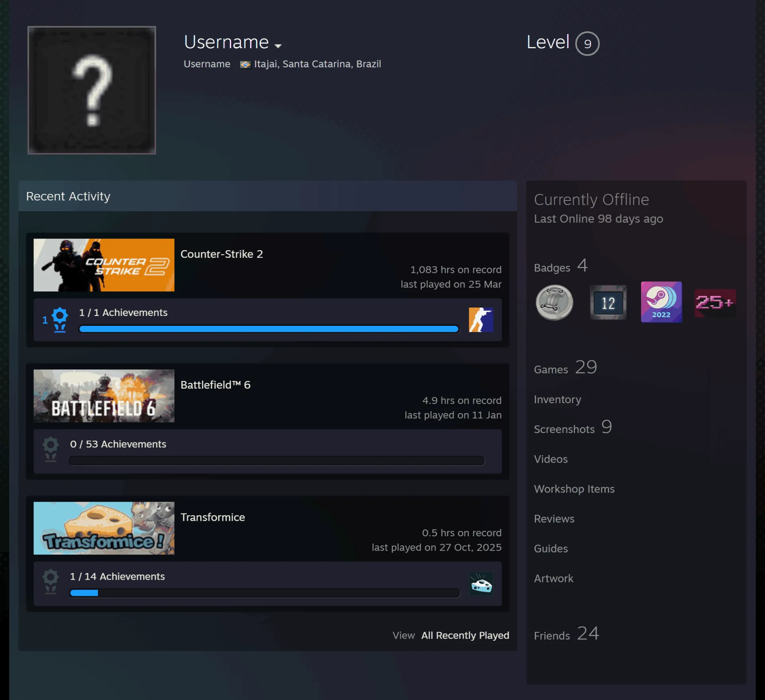Open the Counter-Strike 2 title link
The image size is (765, 700).
pyautogui.click(x=222, y=254)
